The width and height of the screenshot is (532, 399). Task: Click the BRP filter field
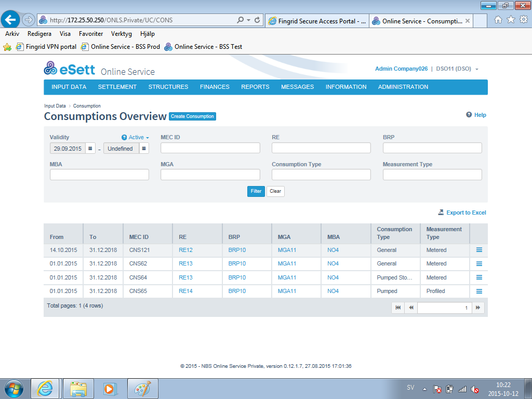[x=432, y=148]
